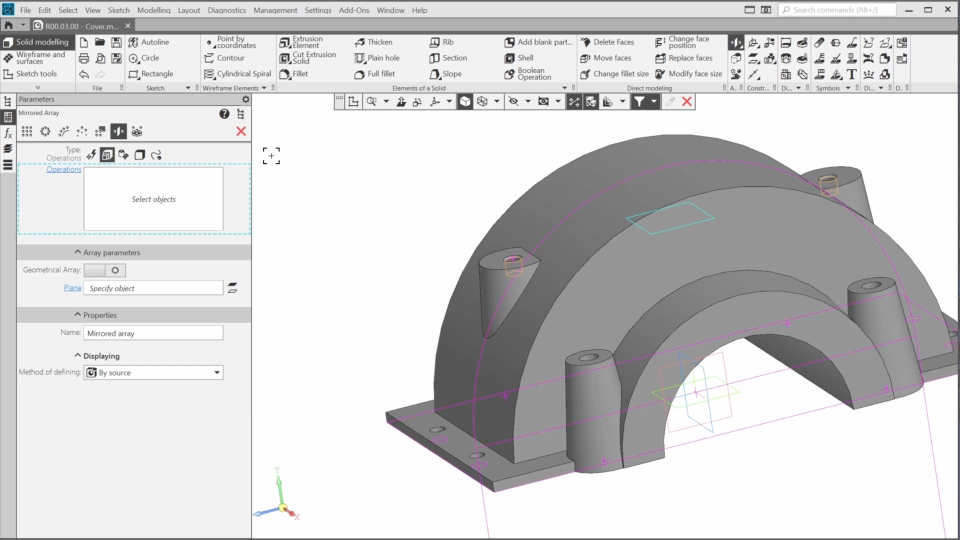Open help in Parameters panel

point(224,114)
